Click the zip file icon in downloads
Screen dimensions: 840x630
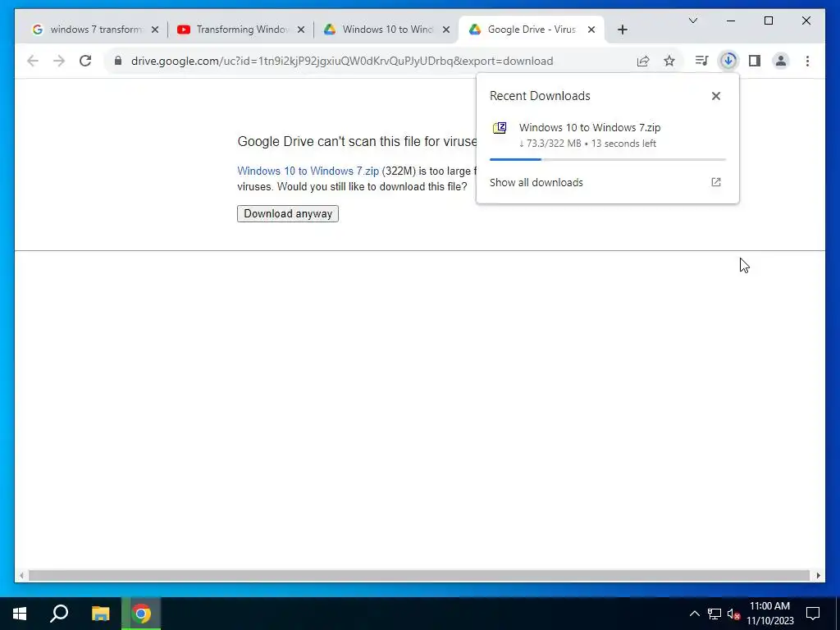(x=500, y=128)
